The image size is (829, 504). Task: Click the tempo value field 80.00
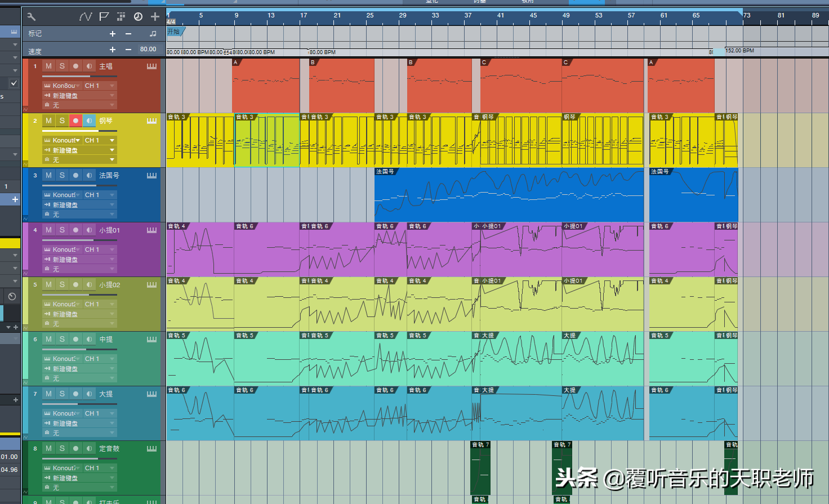point(148,50)
